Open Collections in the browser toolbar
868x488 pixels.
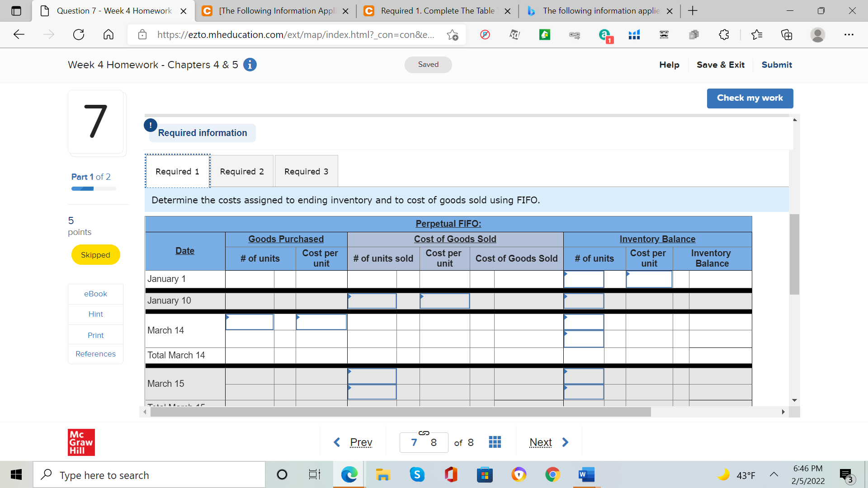point(787,34)
